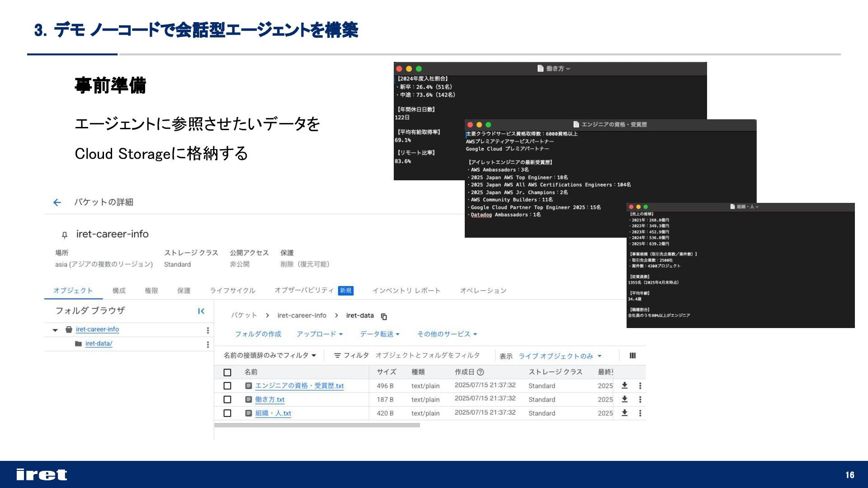Toggle the select-all checkbox in table header
868x488 pixels.
227,372
